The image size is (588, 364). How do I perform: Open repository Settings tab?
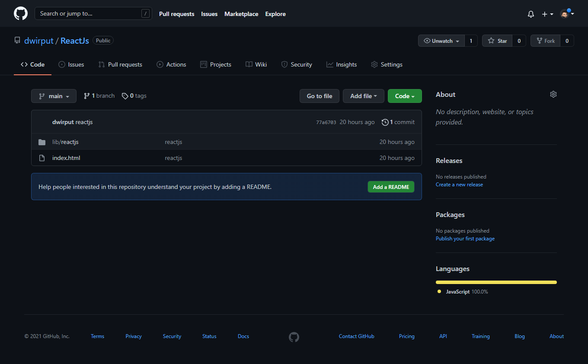pyautogui.click(x=387, y=64)
